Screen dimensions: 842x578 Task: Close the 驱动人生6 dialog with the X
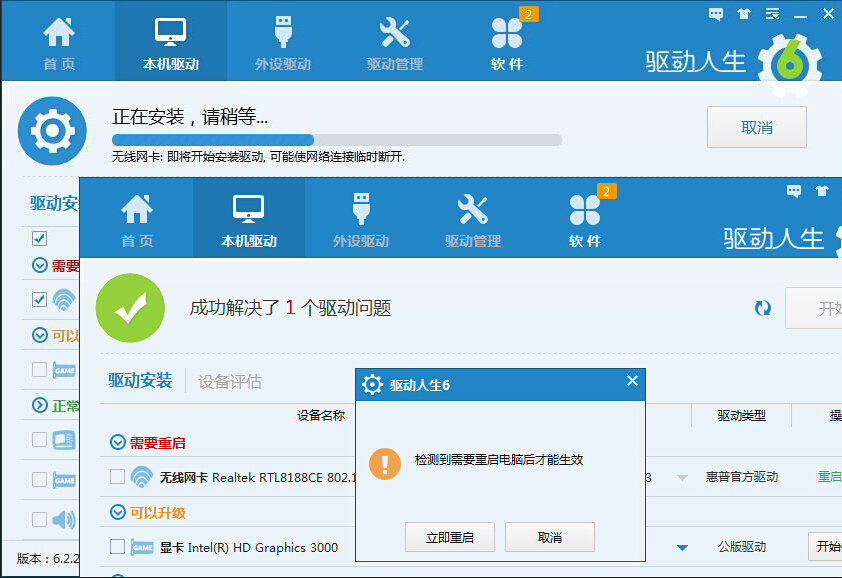[x=632, y=381]
